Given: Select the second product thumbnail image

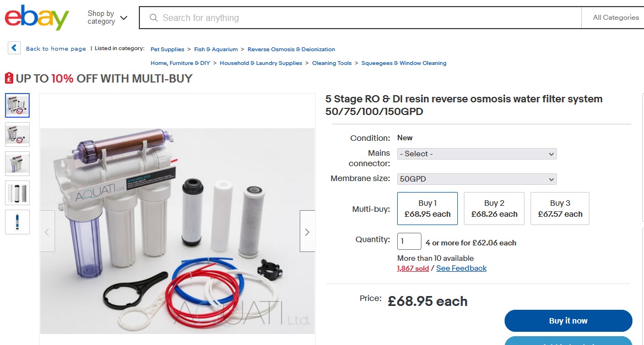Looking at the screenshot, I should [17, 134].
